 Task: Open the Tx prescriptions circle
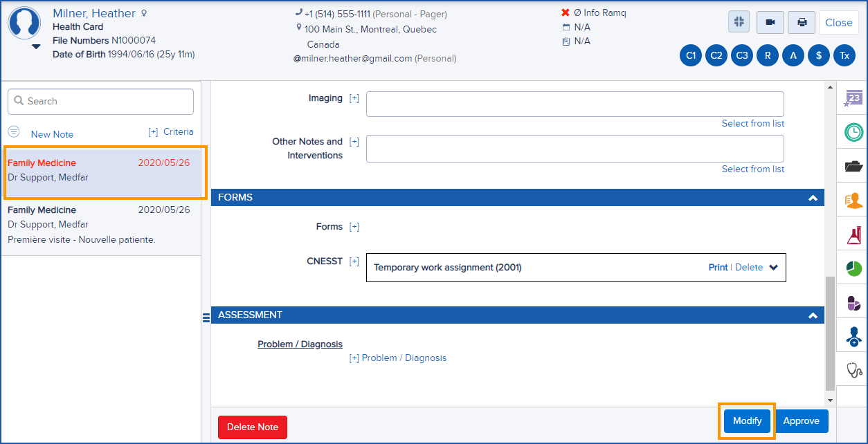(x=844, y=55)
